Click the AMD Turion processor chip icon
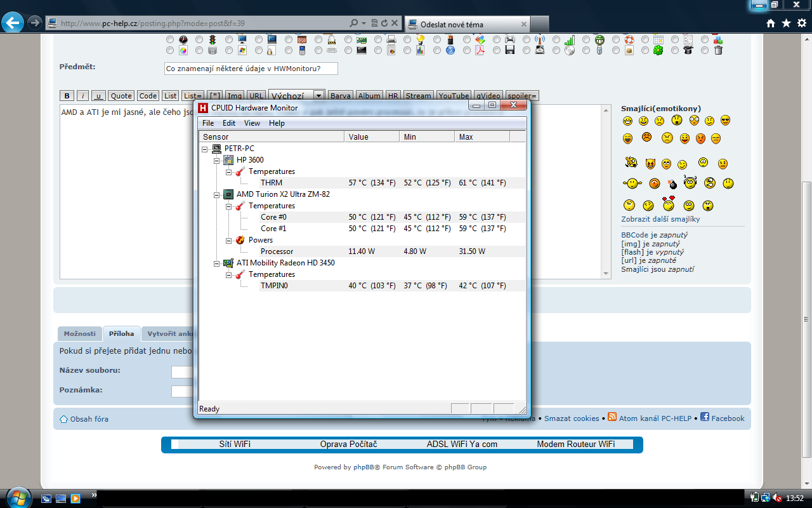 tap(228, 194)
